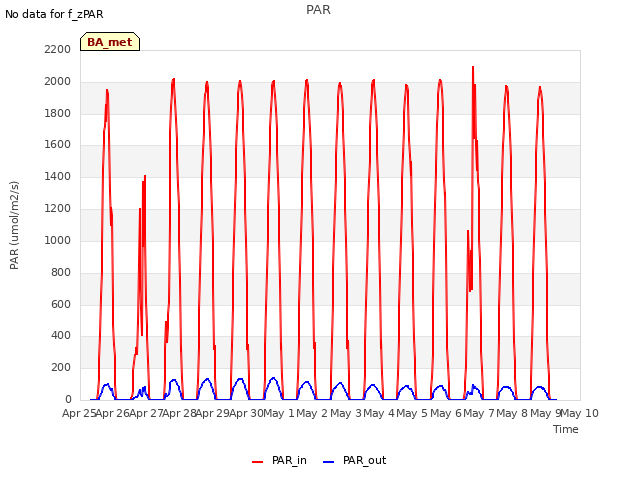Click the y-axis tick value 400
The width and height of the screenshot is (640, 480).
point(61,336)
